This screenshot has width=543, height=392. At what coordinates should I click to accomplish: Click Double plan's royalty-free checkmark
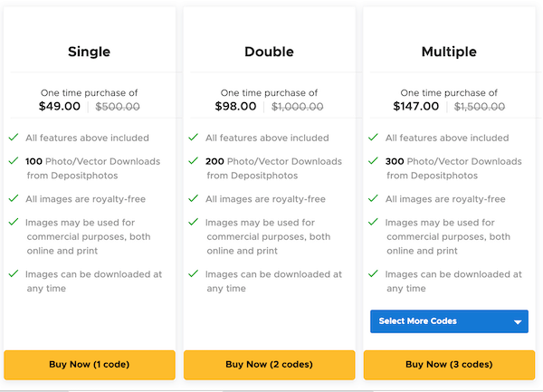pos(194,198)
